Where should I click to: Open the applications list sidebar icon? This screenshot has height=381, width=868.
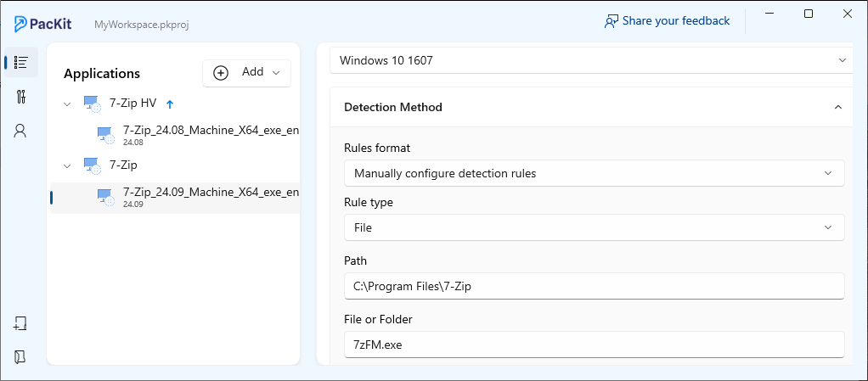tap(21, 63)
